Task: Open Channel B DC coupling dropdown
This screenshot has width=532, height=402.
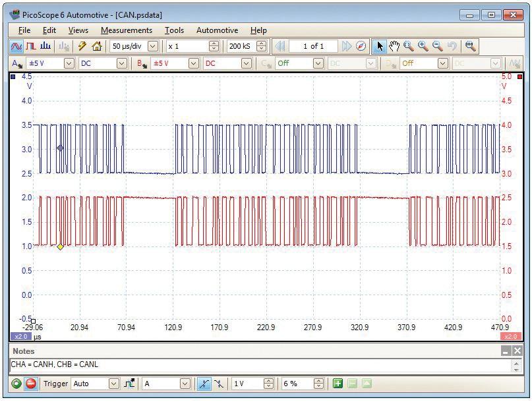Action: tap(247, 63)
